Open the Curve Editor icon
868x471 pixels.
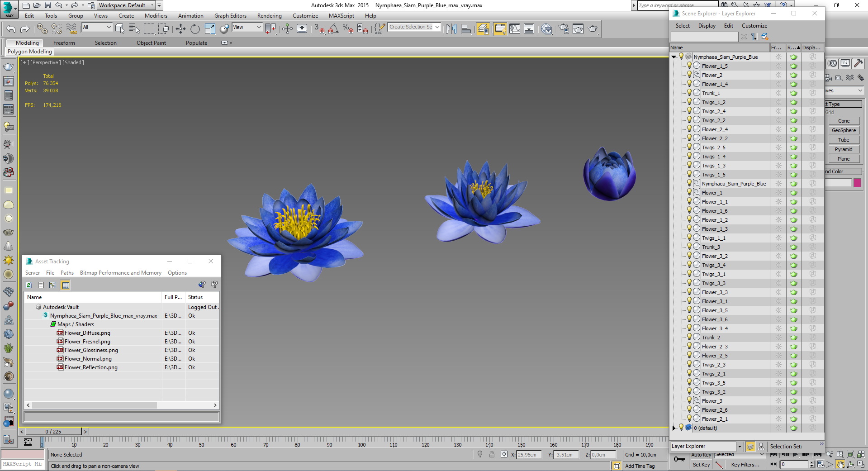pos(515,29)
